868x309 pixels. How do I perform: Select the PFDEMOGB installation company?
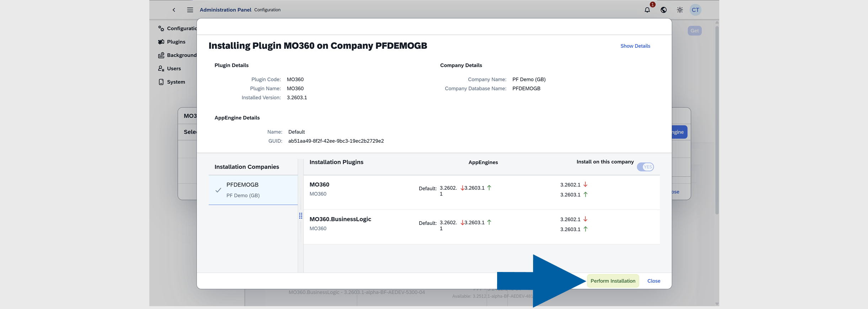click(x=253, y=190)
